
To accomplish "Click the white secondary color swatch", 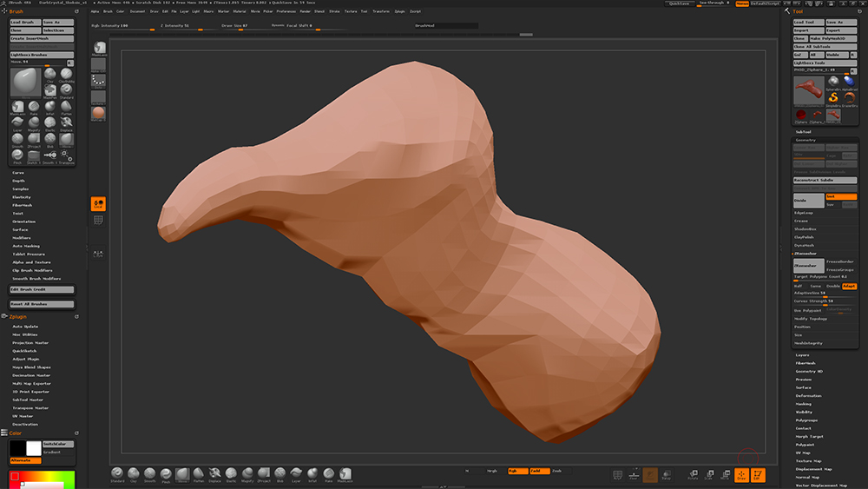I will click(x=34, y=448).
